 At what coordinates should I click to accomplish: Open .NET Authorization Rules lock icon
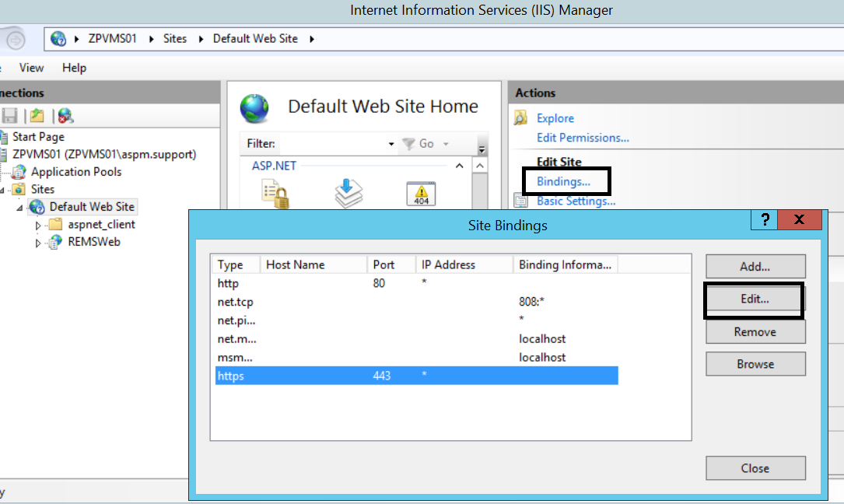[x=275, y=194]
